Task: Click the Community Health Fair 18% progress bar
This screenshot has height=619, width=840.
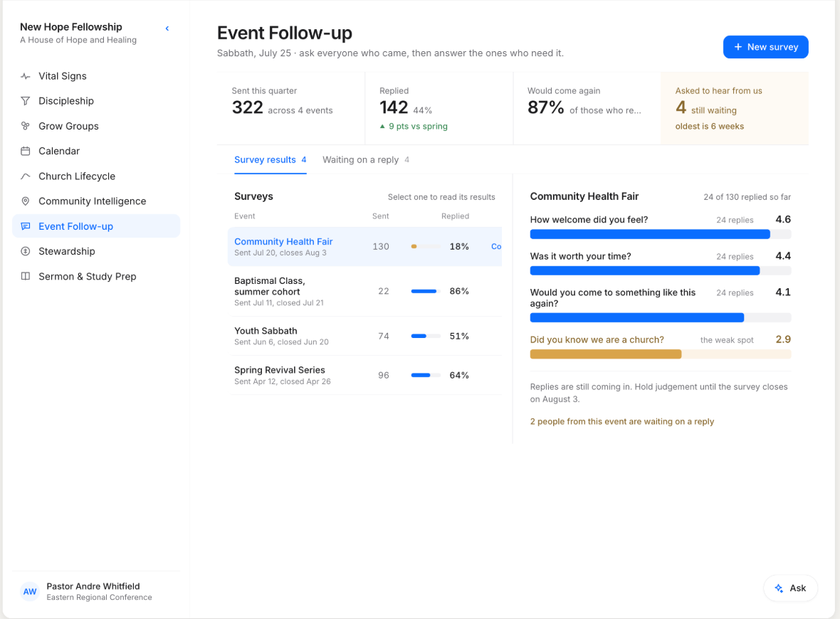Action: (x=426, y=246)
